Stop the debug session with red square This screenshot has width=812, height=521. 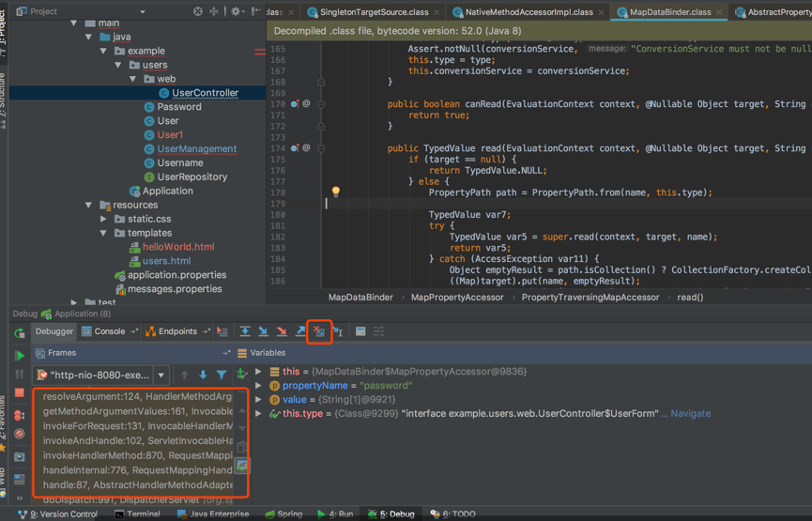click(x=20, y=393)
